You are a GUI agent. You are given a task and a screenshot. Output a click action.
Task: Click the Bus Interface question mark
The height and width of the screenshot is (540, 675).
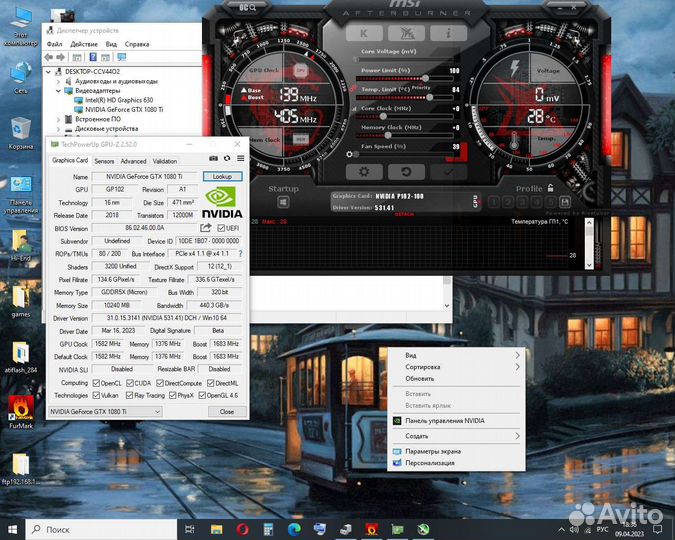(x=241, y=254)
